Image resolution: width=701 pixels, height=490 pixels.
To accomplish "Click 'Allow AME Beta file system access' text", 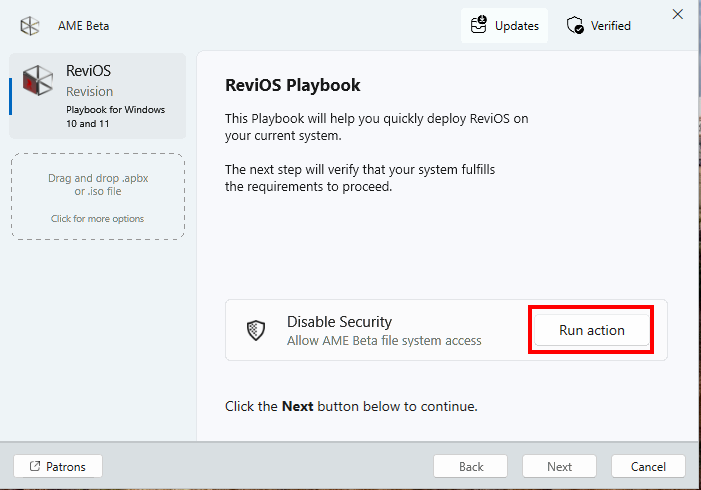I will tap(384, 341).
